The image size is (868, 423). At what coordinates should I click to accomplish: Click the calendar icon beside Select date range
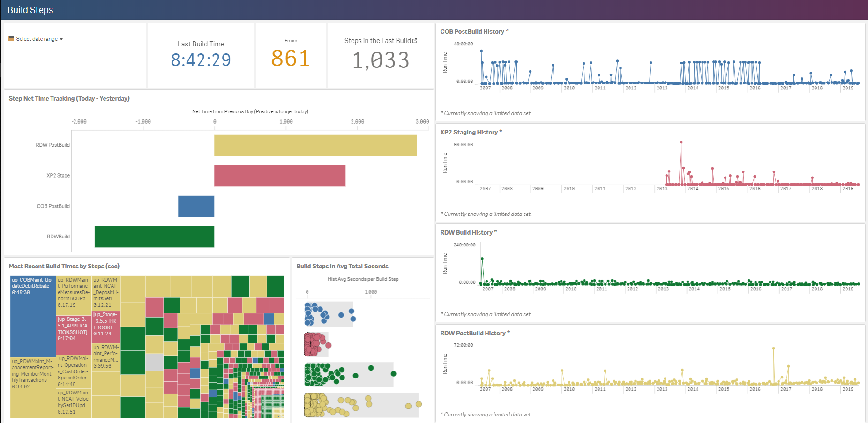click(11, 39)
